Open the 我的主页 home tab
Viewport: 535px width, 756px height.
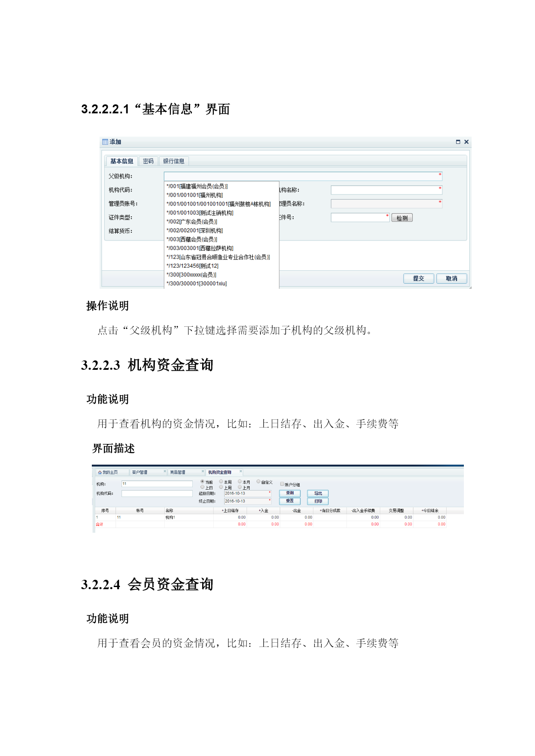point(108,472)
